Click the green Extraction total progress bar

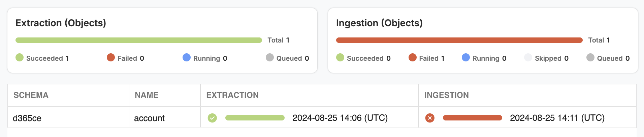point(139,40)
